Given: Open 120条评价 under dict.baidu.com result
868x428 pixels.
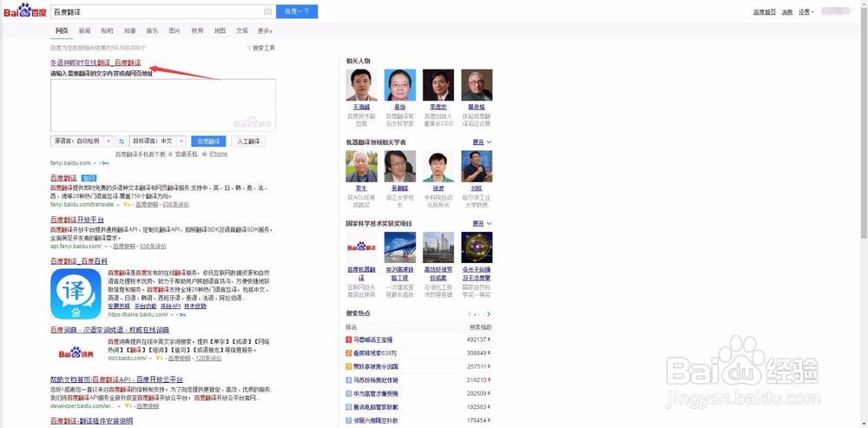Looking at the screenshot, I should click(x=209, y=359).
